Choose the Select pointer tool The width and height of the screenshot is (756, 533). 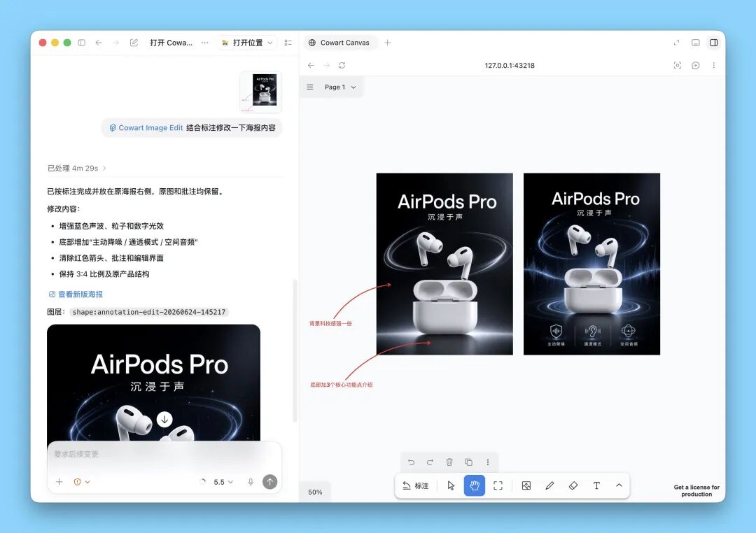(x=451, y=485)
